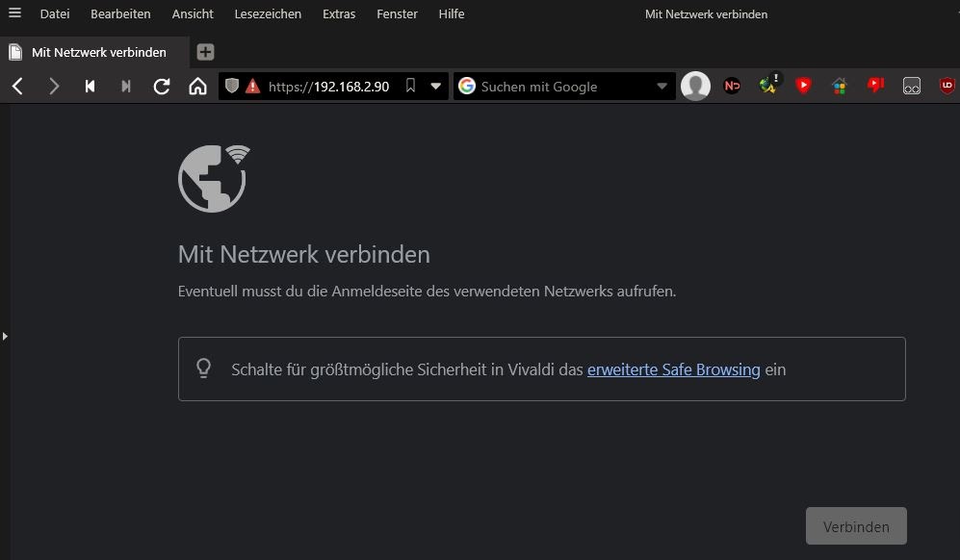Go back using the back arrow
Screen dimensions: 960x560
(x=17, y=86)
